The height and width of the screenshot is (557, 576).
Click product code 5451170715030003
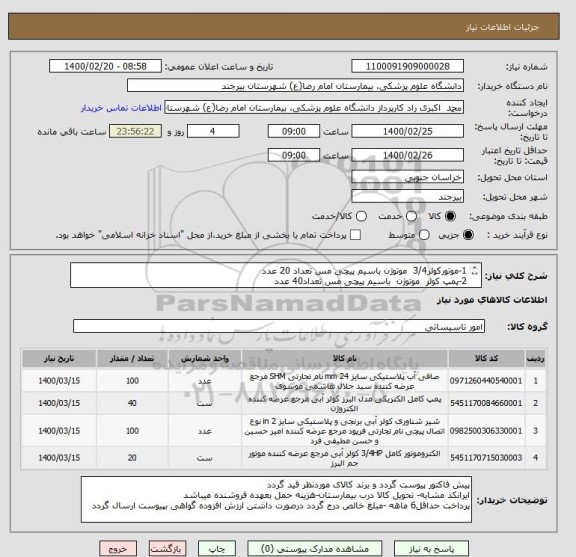(x=486, y=458)
